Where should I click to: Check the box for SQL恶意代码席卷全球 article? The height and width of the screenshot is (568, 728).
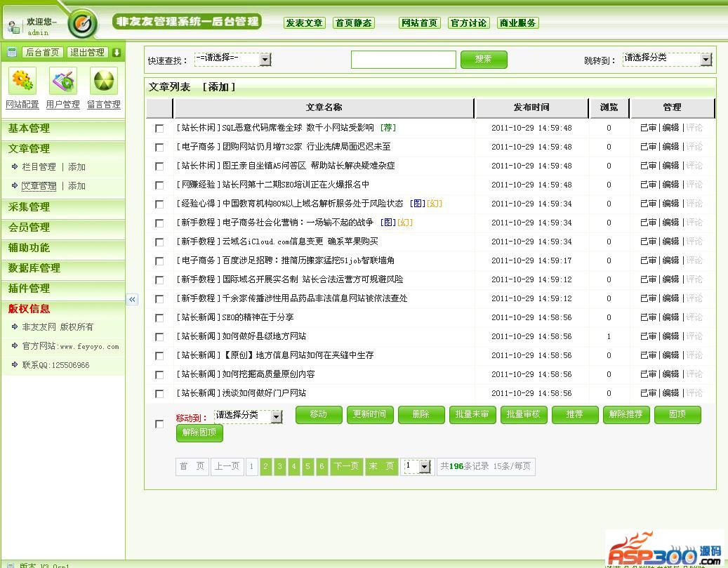click(x=159, y=128)
